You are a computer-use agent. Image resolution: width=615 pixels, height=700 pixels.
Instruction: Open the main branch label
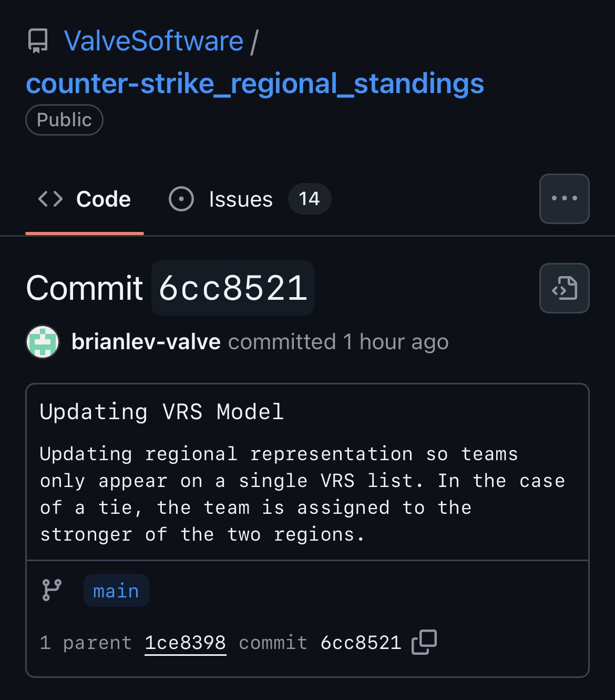click(x=116, y=591)
